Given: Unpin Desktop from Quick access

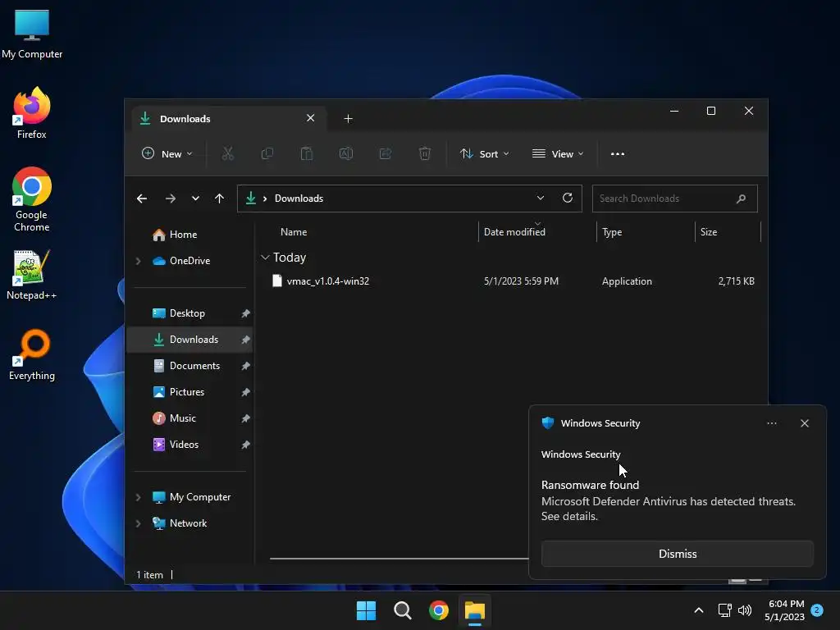Looking at the screenshot, I should (245, 313).
